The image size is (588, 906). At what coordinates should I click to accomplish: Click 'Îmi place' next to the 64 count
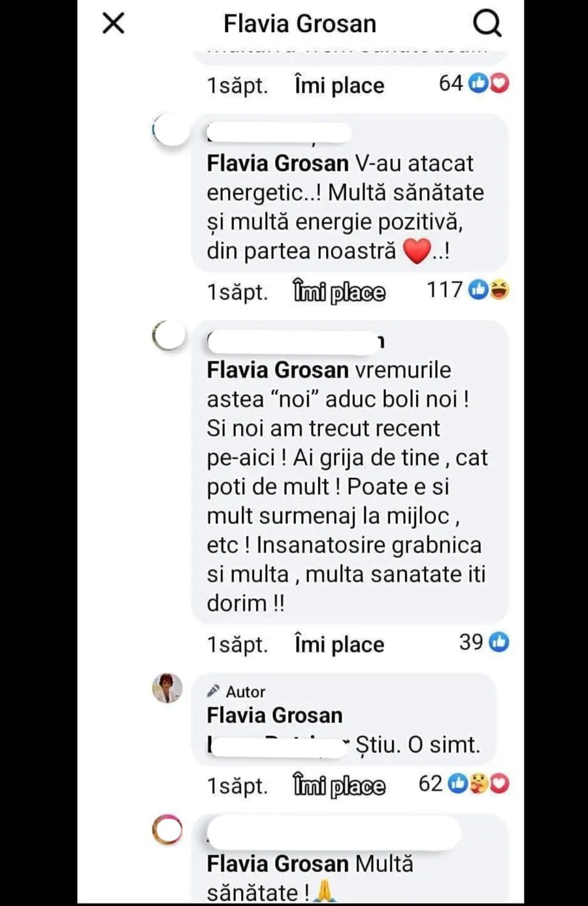pyautogui.click(x=339, y=86)
